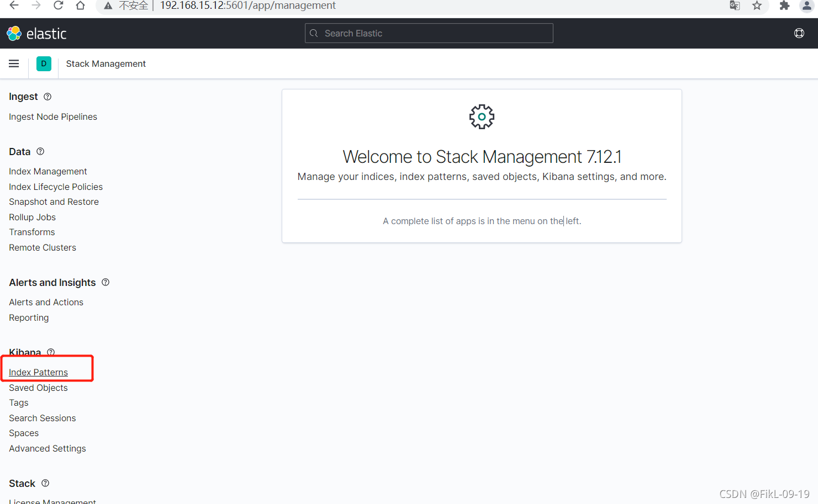This screenshot has height=504, width=818.
Task: Focus the Search Elastic field
Action: point(429,33)
